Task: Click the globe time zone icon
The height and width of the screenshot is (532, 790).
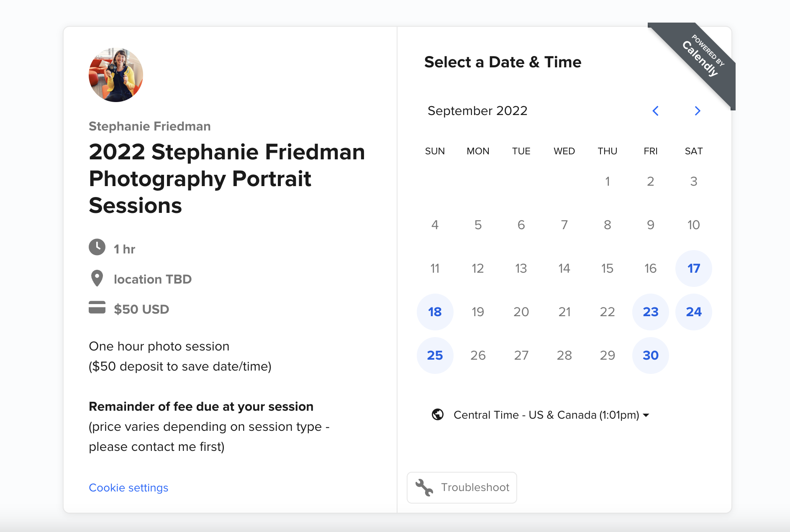Action: point(438,414)
